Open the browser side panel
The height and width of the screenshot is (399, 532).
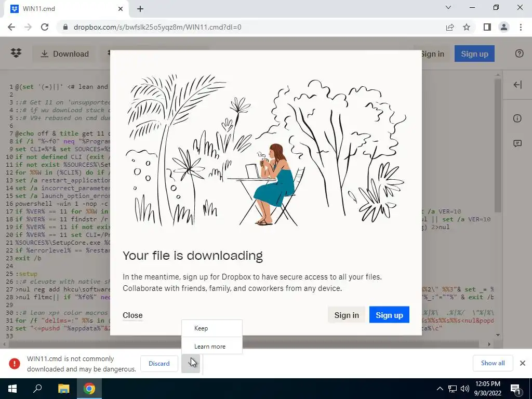click(x=487, y=27)
